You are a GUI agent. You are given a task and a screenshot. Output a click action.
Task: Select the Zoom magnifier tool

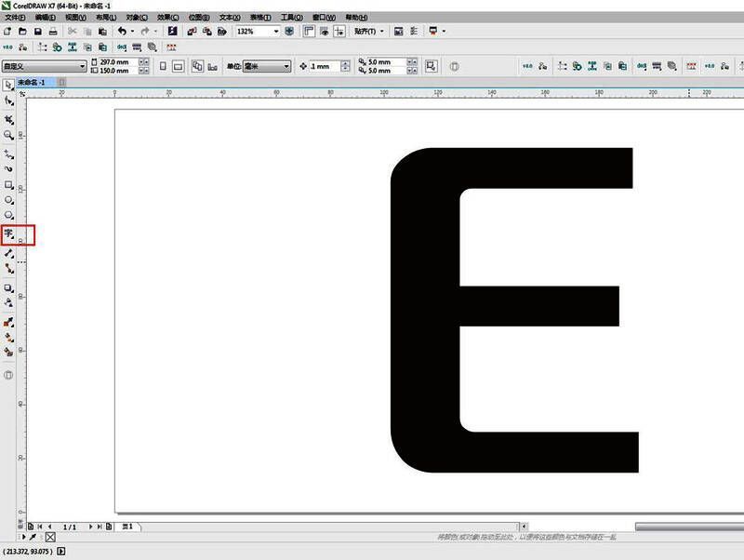(9, 135)
